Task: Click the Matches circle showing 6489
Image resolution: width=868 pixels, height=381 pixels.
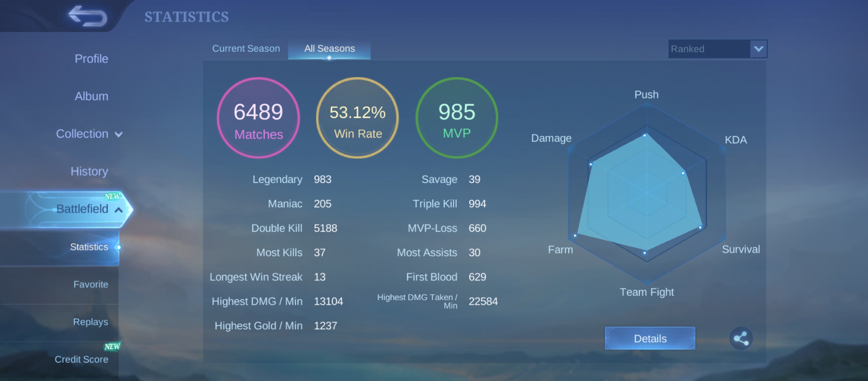Action: (x=258, y=118)
